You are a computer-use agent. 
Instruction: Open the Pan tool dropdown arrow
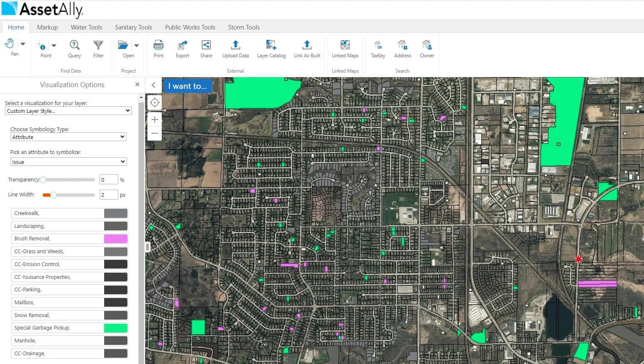23,44
